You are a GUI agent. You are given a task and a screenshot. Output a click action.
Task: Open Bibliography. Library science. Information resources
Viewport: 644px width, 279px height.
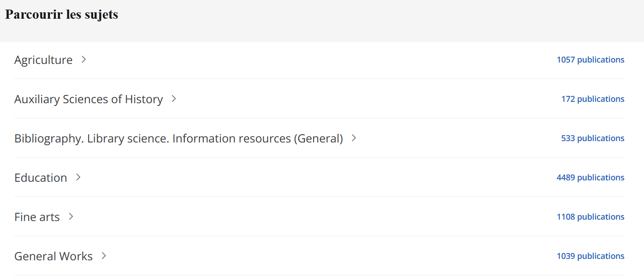tap(178, 138)
